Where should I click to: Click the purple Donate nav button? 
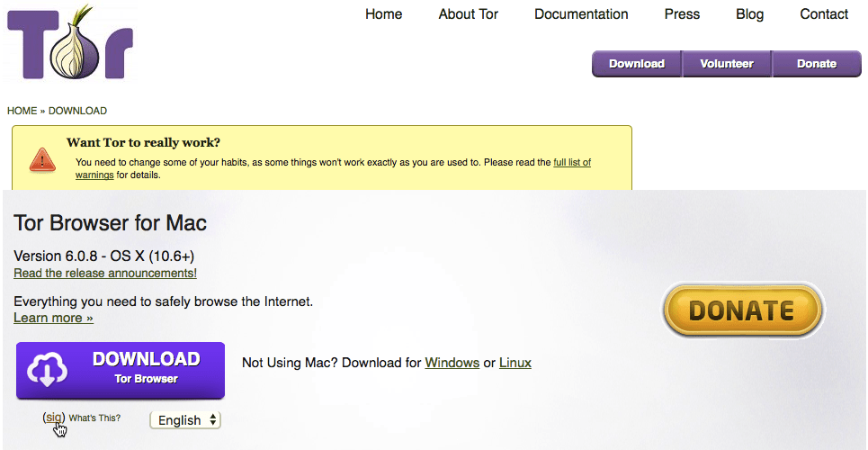817,64
